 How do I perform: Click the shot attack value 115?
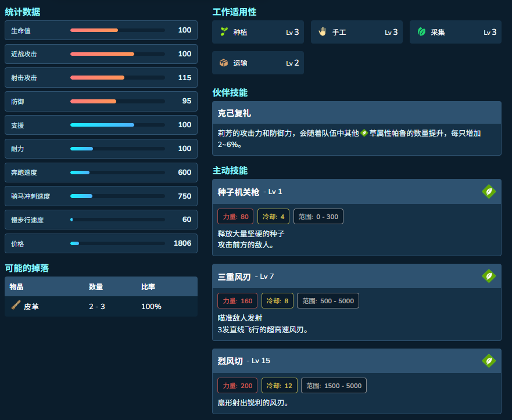point(185,77)
